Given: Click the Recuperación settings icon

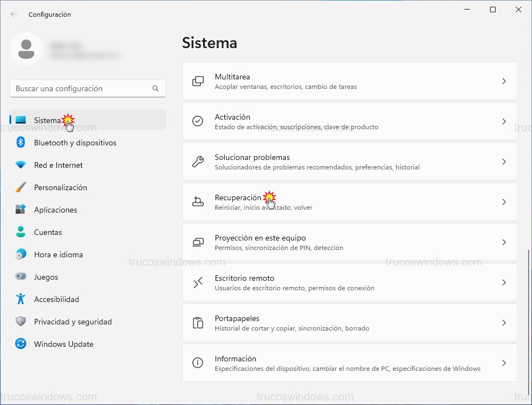Looking at the screenshot, I should 197,201.
